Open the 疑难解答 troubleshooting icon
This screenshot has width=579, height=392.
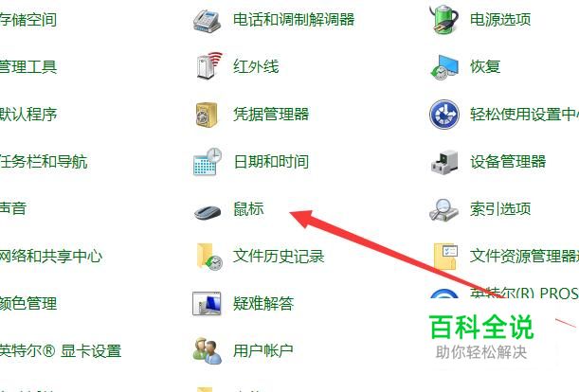coord(207,303)
